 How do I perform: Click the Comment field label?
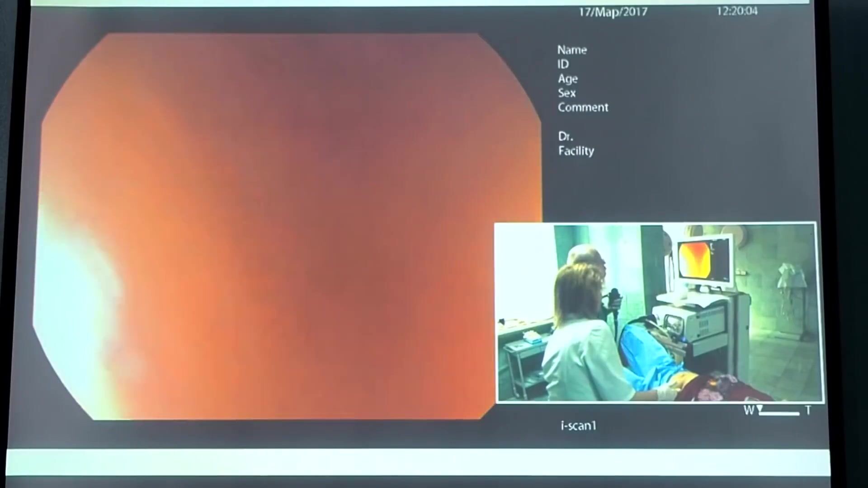583,108
